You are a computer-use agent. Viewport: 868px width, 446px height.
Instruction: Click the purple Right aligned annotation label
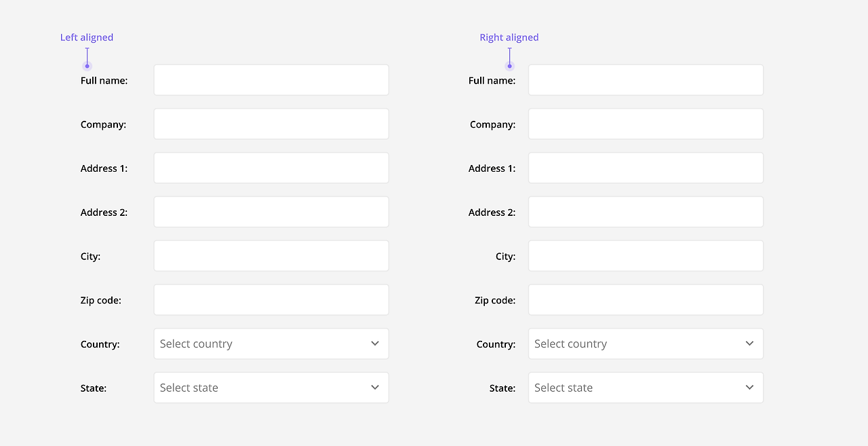509,37
